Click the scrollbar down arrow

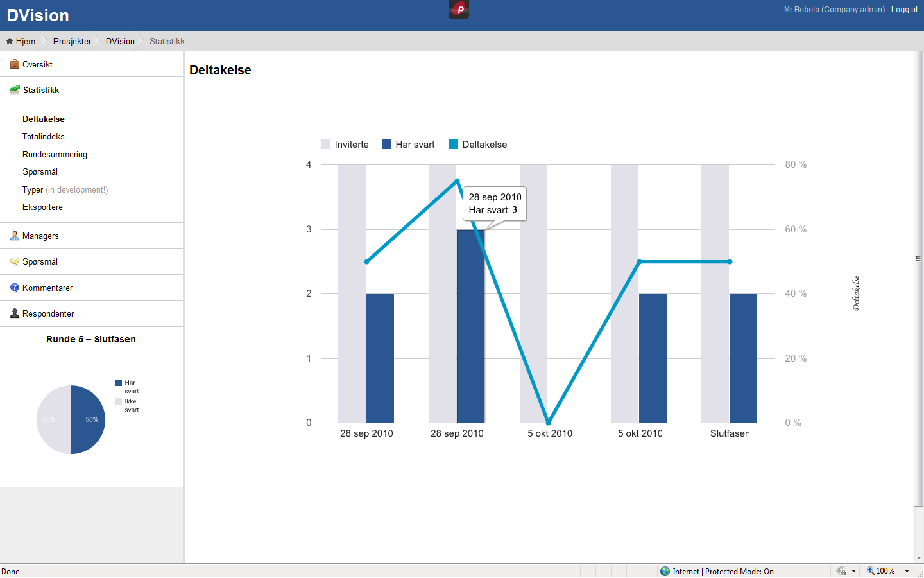(x=918, y=558)
